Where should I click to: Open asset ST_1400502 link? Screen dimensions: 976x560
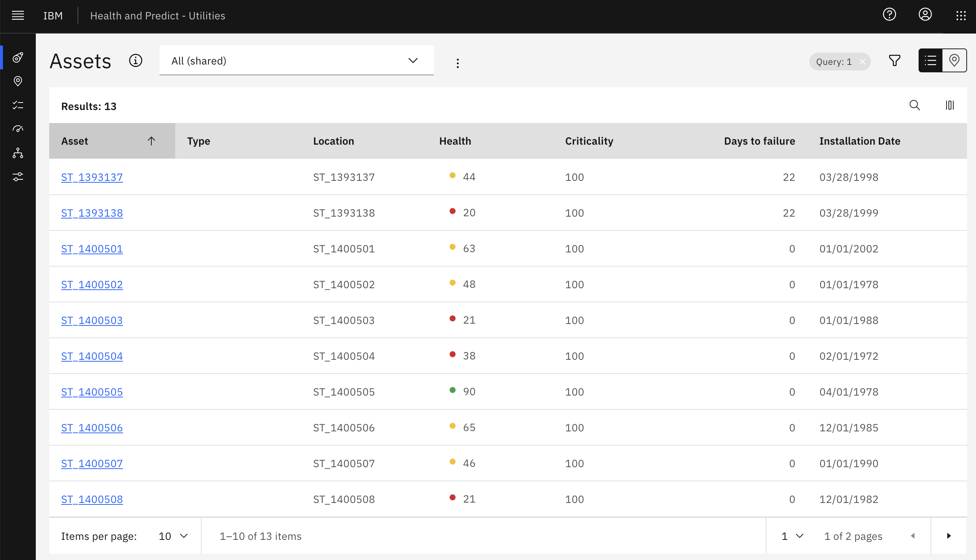coord(92,284)
